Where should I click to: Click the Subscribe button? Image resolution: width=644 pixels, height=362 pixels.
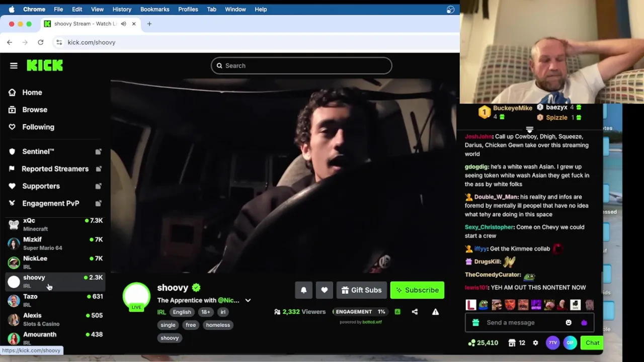click(417, 290)
